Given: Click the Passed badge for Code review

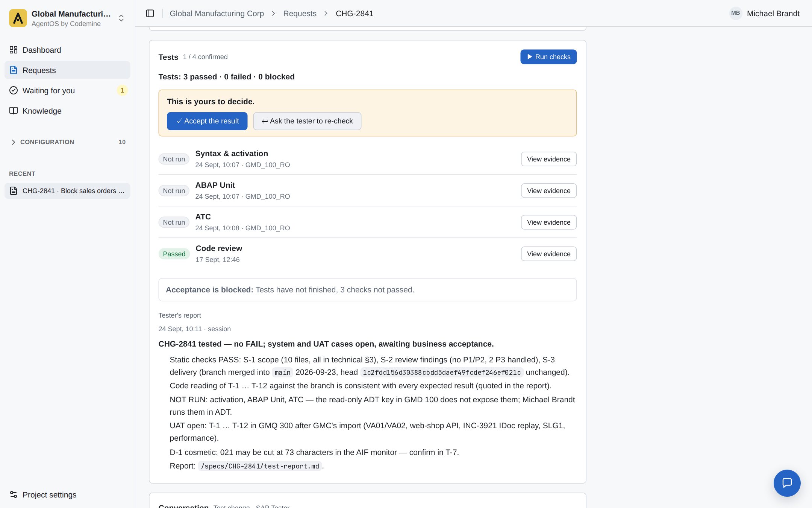Looking at the screenshot, I should click(174, 254).
